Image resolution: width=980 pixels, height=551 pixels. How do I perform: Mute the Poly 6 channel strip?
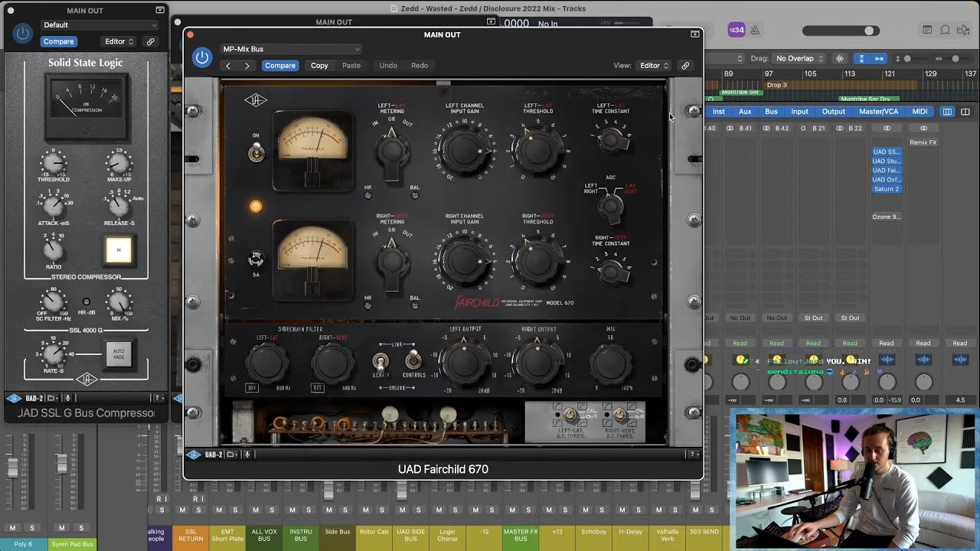click(12, 528)
